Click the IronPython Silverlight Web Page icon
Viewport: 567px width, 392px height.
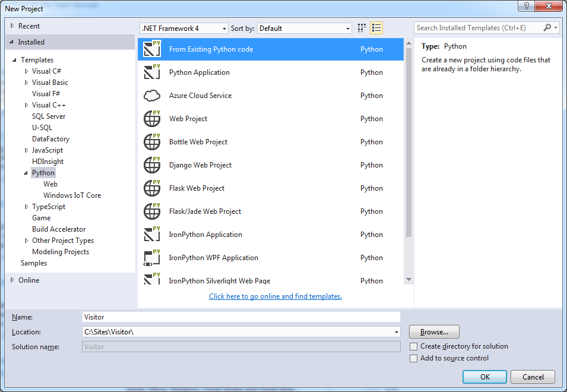[152, 279]
